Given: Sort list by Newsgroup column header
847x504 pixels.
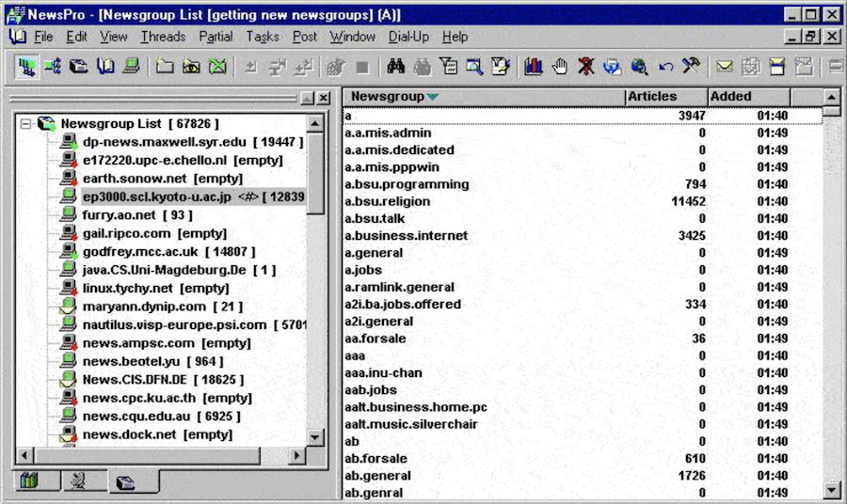Looking at the screenshot, I should [x=388, y=97].
